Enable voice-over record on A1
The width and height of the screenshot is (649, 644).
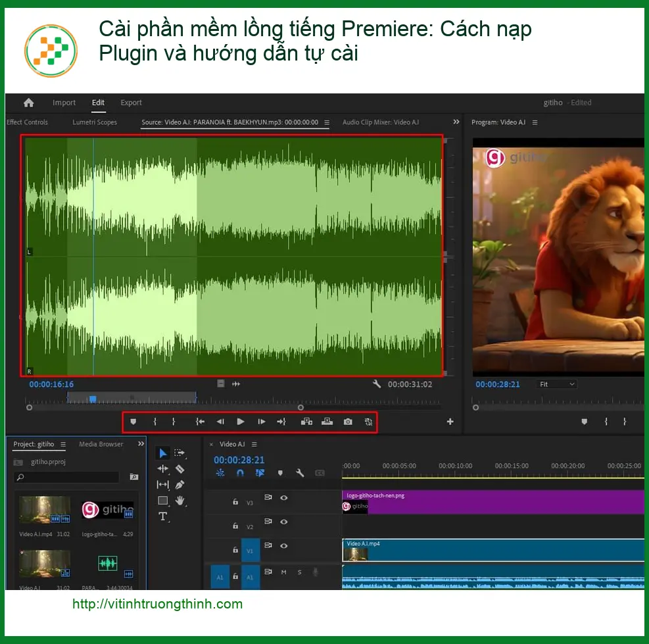tap(316, 572)
